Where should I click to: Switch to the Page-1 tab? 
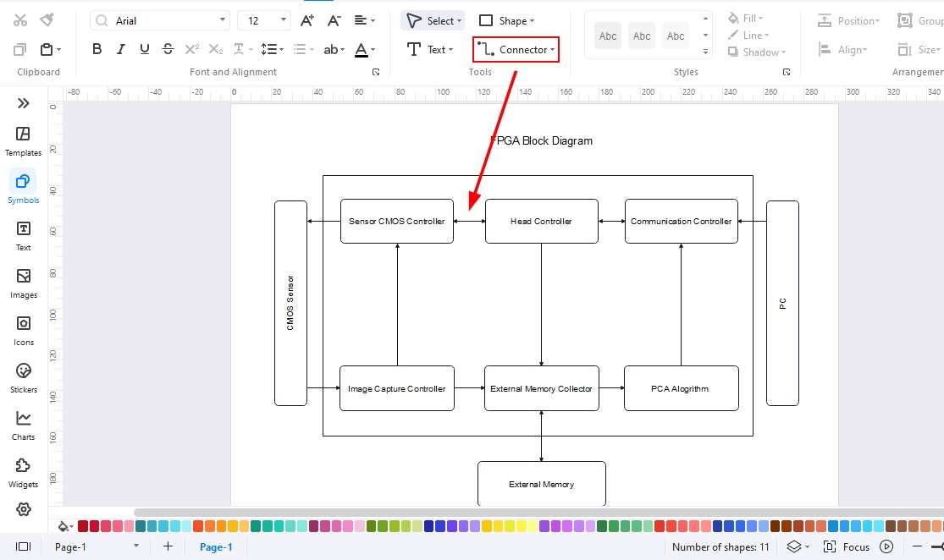[216, 546]
